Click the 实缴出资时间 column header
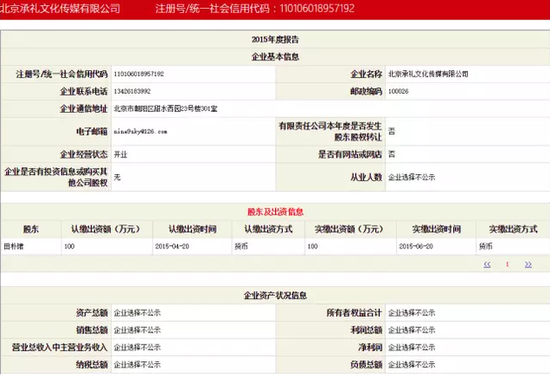550x378 pixels. (x=436, y=229)
